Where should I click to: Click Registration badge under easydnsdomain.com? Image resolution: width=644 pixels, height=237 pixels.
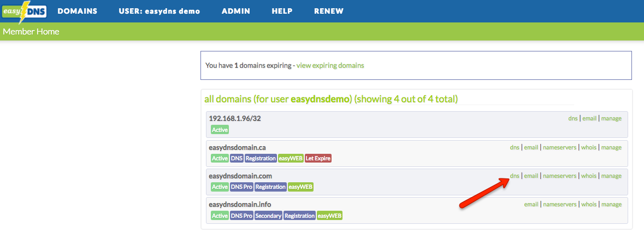[270, 187]
